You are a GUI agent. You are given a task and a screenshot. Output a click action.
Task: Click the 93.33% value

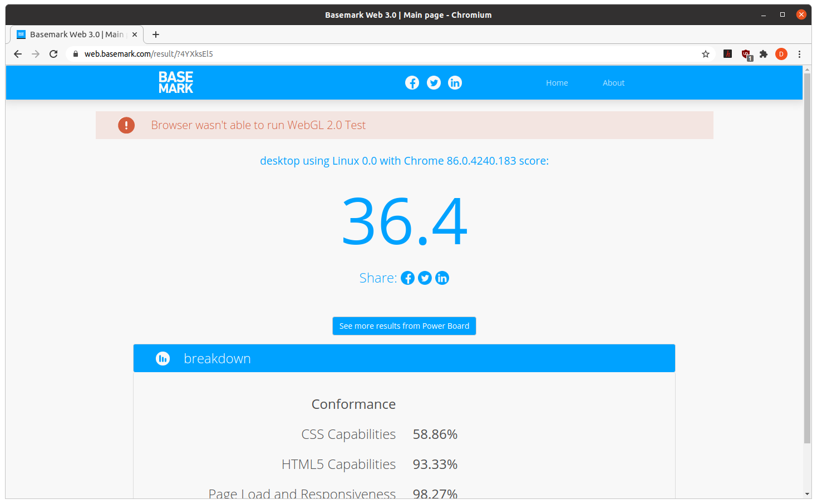pyautogui.click(x=435, y=465)
